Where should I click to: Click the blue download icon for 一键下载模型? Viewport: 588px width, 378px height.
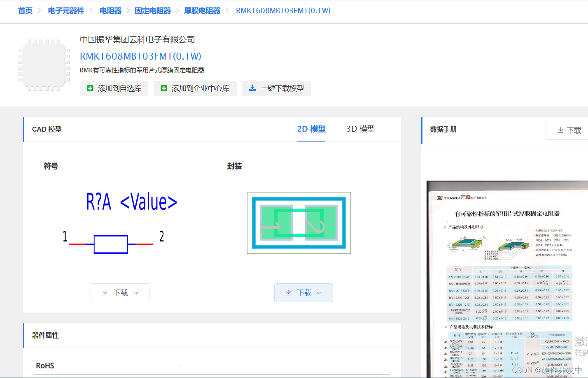(252, 88)
